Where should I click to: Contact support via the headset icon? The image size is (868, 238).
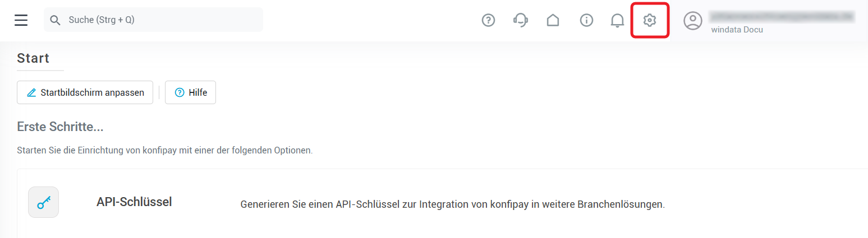(521, 21)
